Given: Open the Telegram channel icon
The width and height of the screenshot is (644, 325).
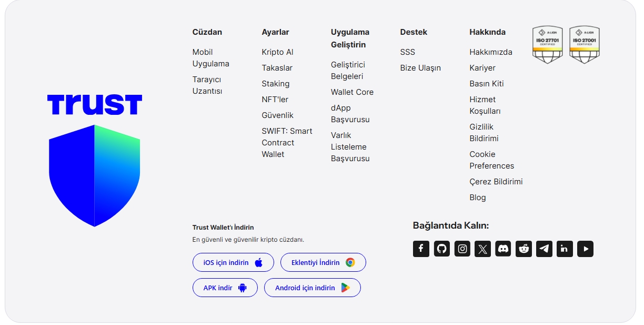Looking at the screenshot, I should pyautogui.click(x=544, y=249).
